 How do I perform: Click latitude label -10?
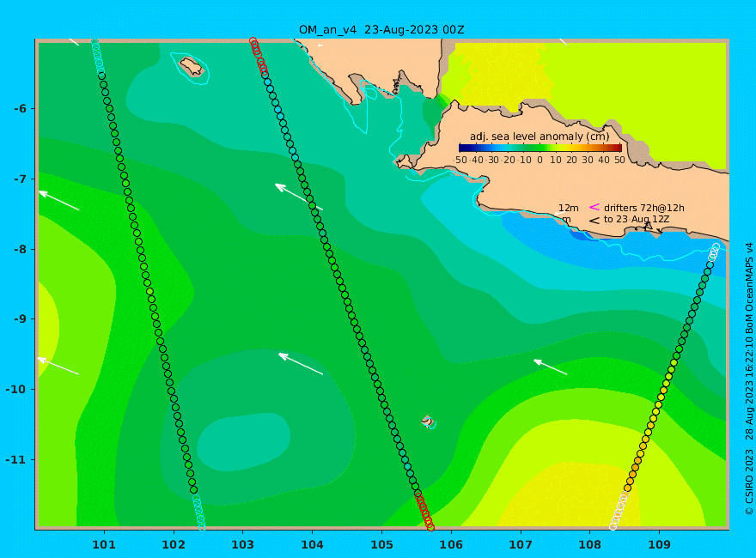point(17,390)
